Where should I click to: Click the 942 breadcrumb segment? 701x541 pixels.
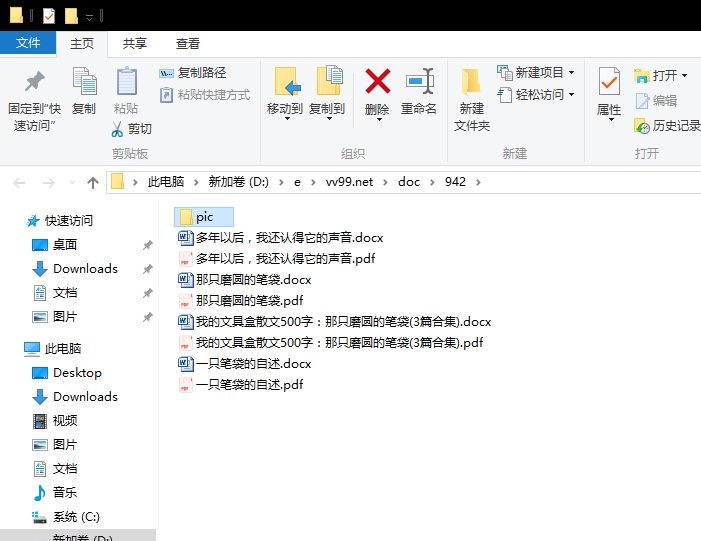click(x=455, y=182)
